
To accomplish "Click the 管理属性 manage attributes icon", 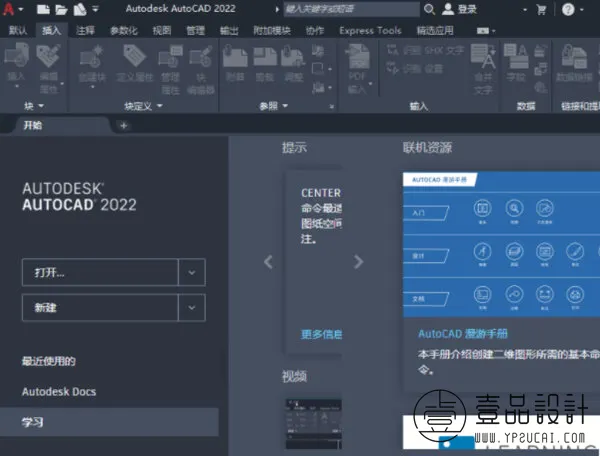I will tap(170, 56).
